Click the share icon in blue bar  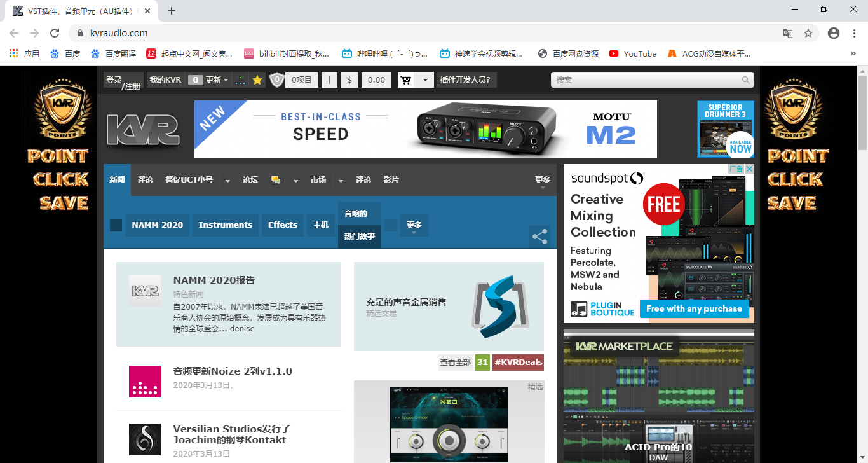coord(539,237)
